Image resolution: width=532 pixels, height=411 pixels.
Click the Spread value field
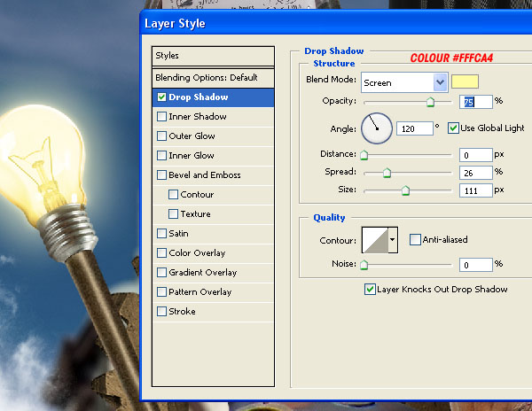coord(475,173)
